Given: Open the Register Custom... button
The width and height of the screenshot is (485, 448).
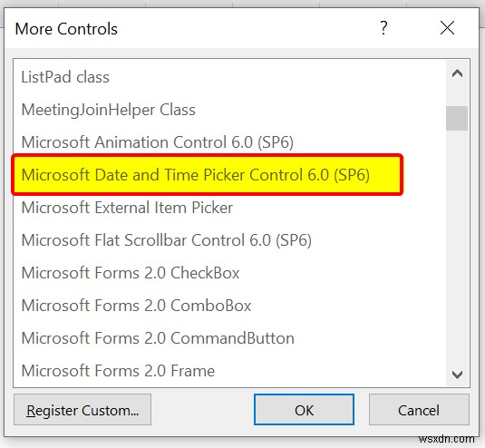Looking at the screenshot, I should (x=82, y=410).
